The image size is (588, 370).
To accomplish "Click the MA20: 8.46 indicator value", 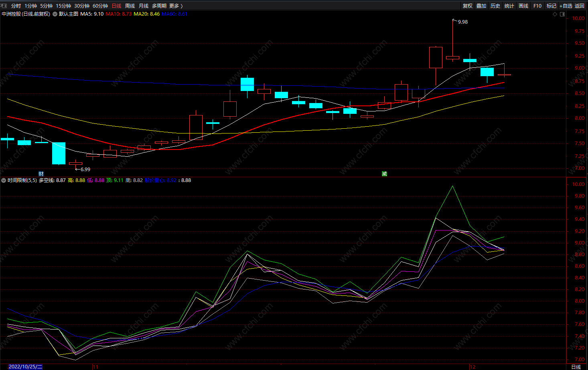I will [x=147, y=14].
